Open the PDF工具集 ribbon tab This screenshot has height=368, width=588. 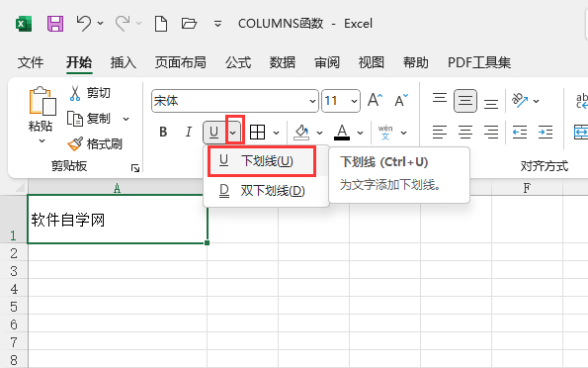coord(479,62)
